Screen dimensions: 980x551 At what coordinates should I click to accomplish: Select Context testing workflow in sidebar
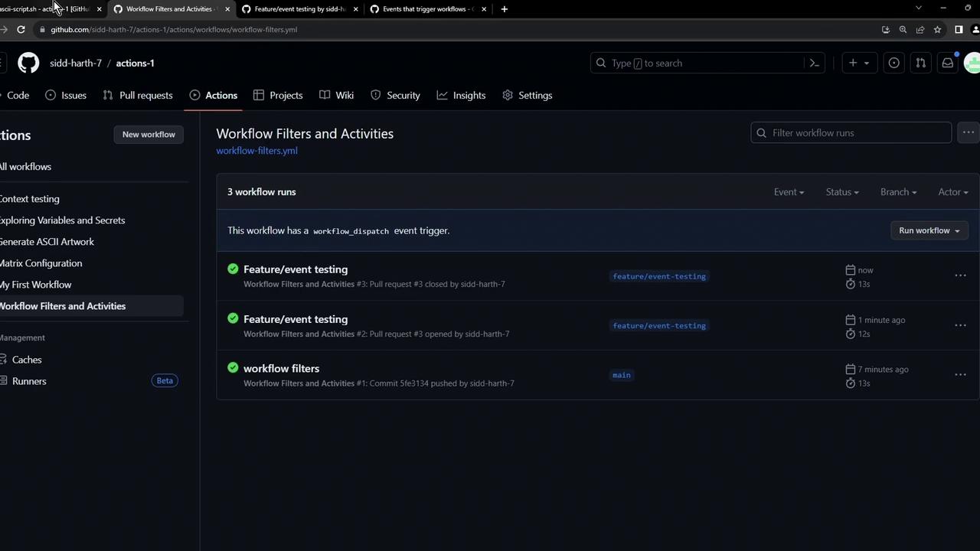(x=29, y=198)
